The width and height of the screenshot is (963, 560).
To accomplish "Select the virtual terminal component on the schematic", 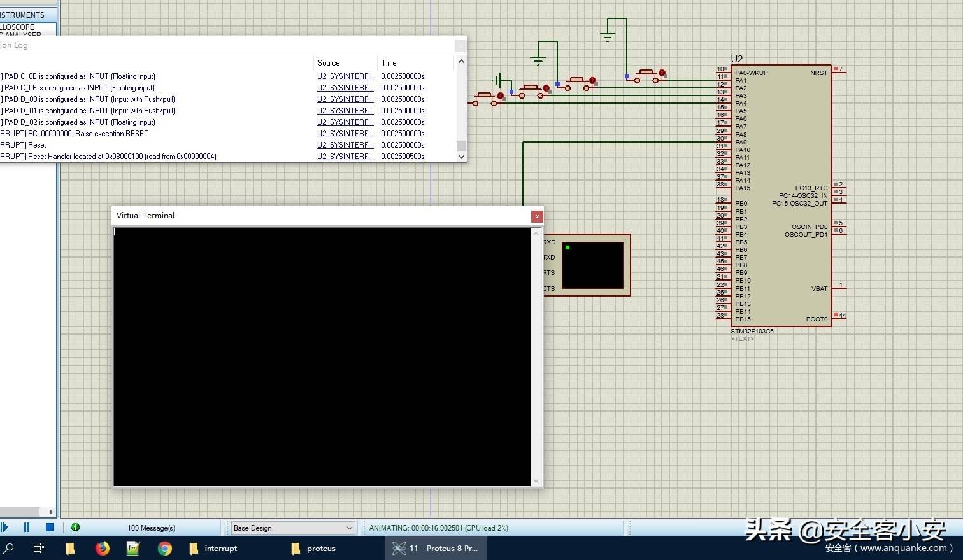I will pyautogui.click(x=587, y=265).
